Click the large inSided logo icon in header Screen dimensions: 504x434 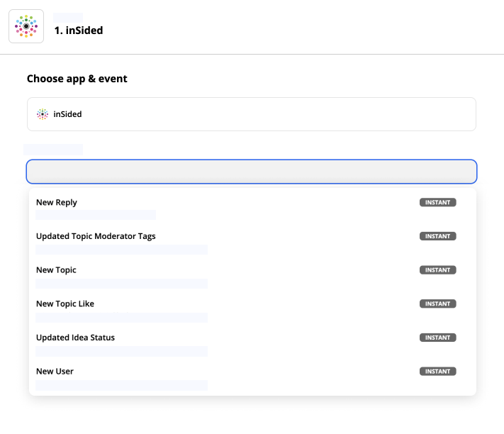coord(26,26)
